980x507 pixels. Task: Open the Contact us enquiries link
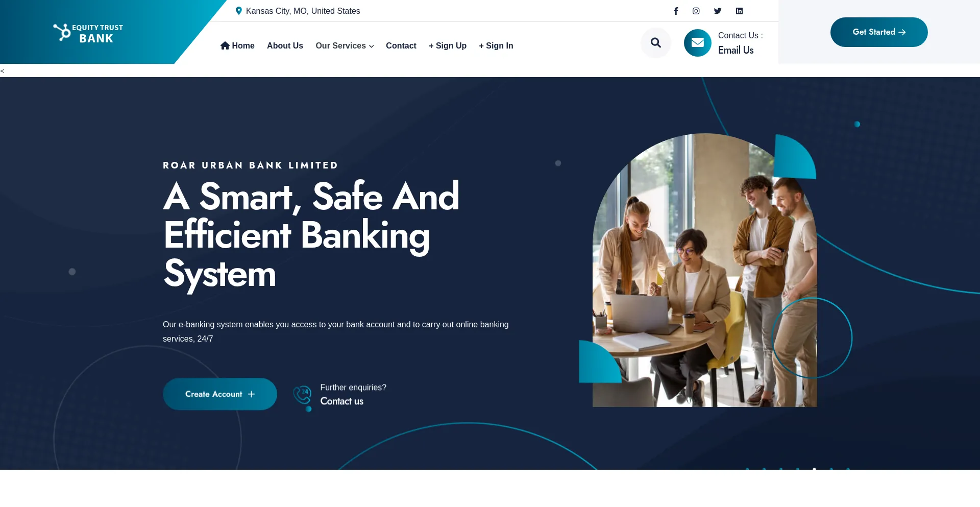pos(342,401)
